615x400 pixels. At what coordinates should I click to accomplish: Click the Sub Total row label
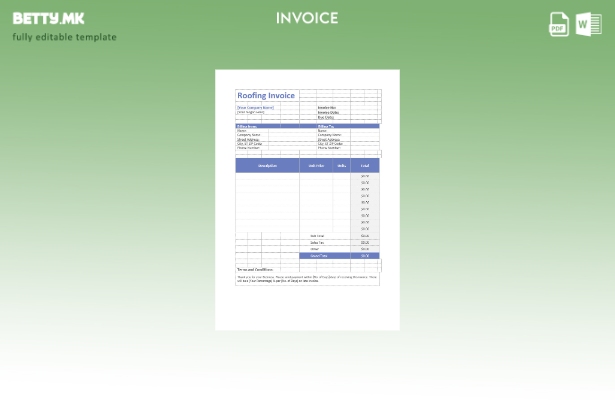pyautogui.click(x=317, y=236)
